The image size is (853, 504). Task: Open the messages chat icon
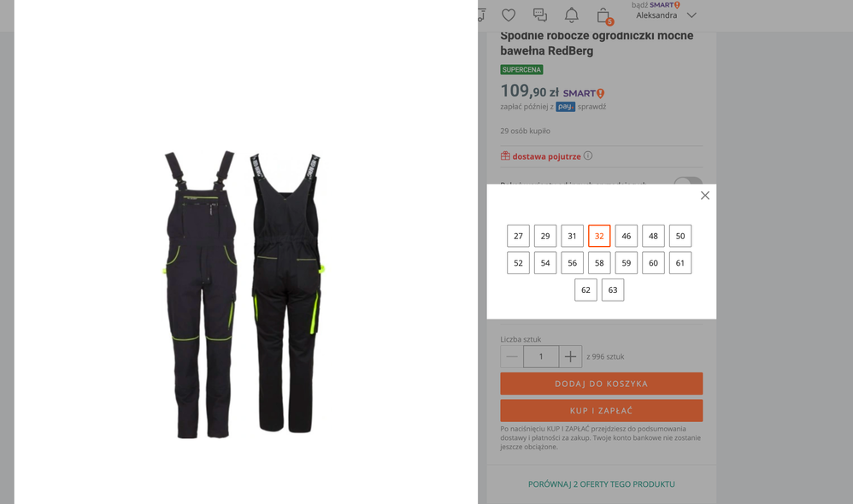(x=539, y=15)
